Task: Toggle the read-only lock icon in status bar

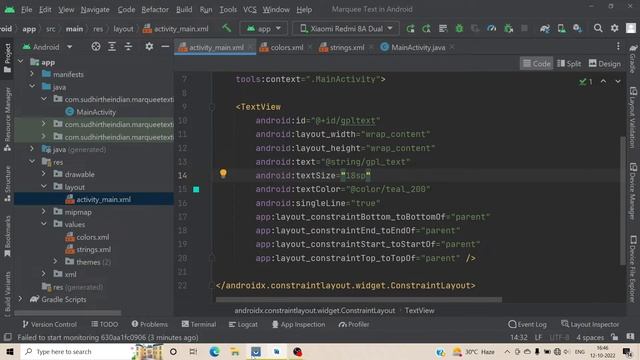Action: tap(614, 337)
